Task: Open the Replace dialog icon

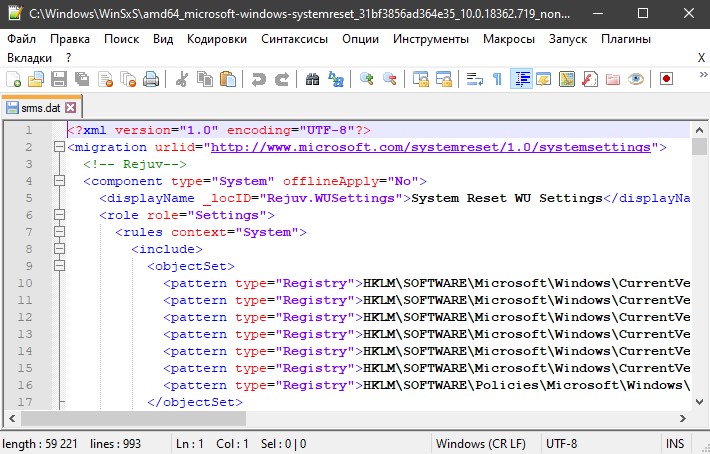Action: click(x=336, y=79)
